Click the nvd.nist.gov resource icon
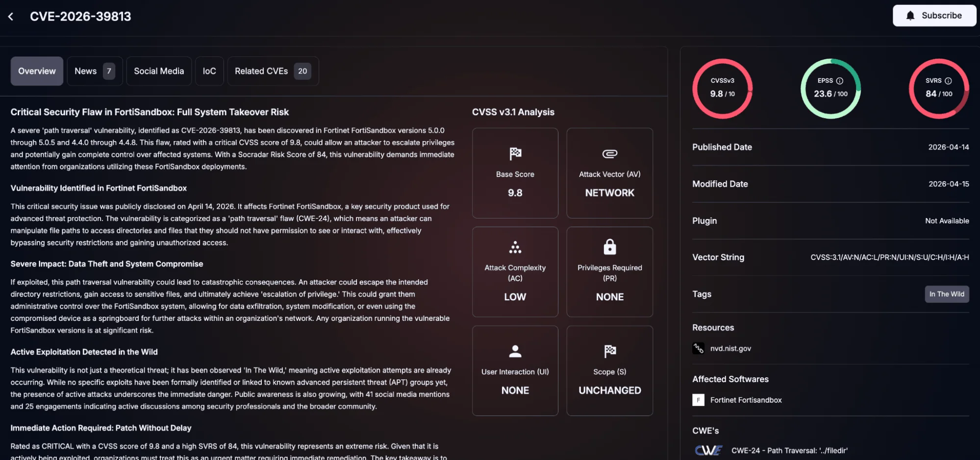 click(698, 348)
